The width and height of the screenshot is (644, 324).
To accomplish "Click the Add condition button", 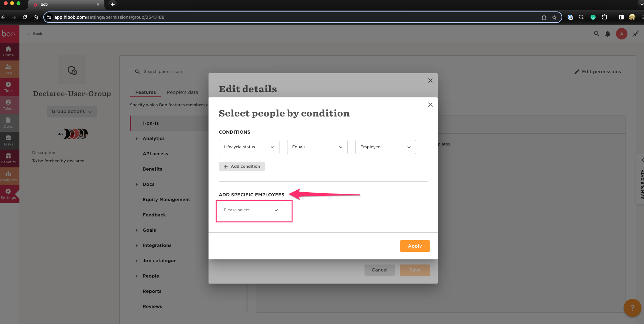I will tap(242, 166).
